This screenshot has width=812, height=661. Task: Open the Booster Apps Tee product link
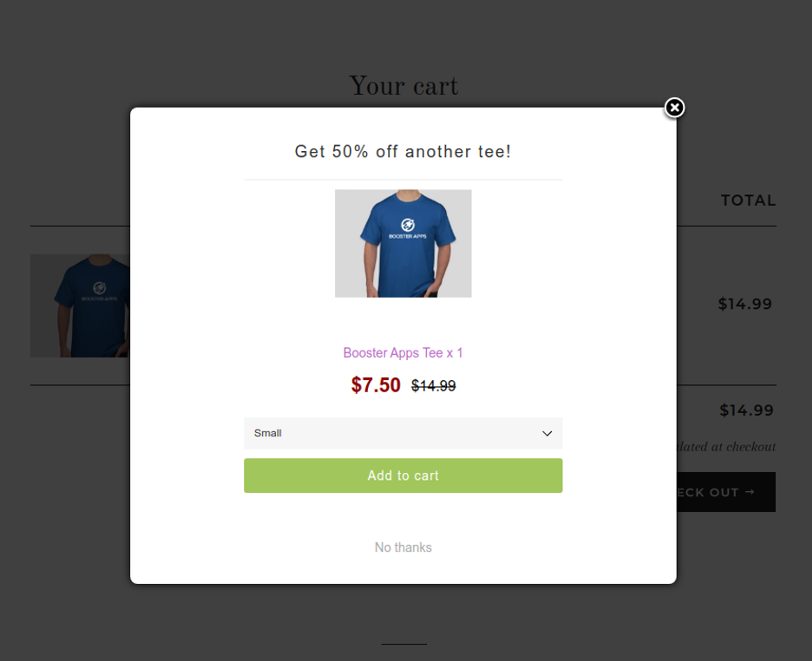[x=403, y=353]
